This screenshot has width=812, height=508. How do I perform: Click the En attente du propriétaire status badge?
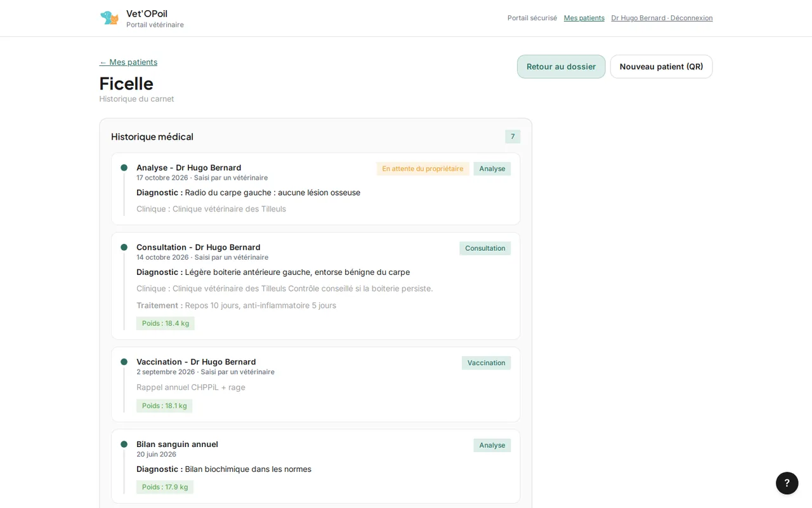pos(422,169)
